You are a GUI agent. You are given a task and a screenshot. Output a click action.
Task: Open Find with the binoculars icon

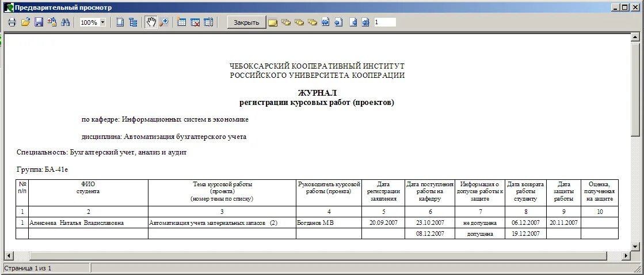click(x=65, y=22)
